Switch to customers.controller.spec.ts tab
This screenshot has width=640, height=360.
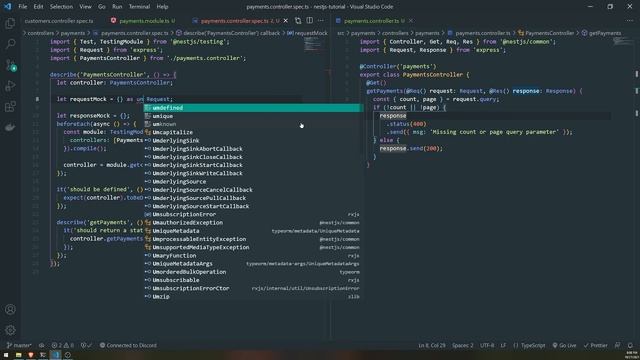pyautogui.click(x=59, y=20)
